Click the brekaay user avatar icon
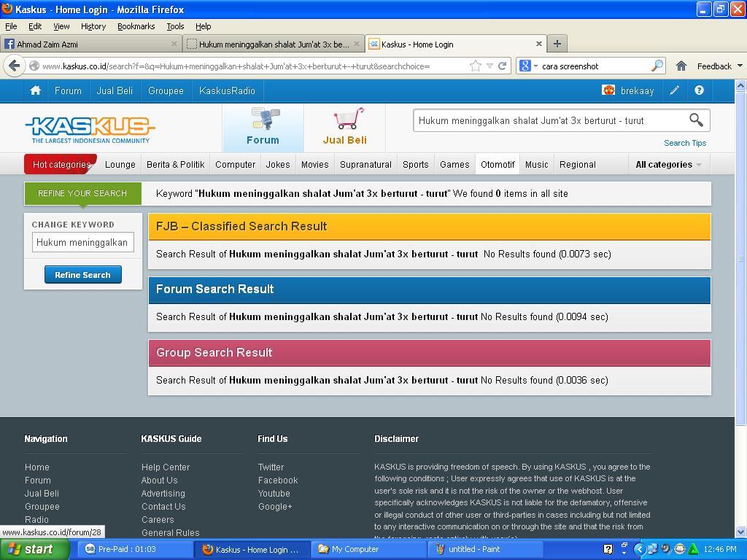 (x=608, y=90)
